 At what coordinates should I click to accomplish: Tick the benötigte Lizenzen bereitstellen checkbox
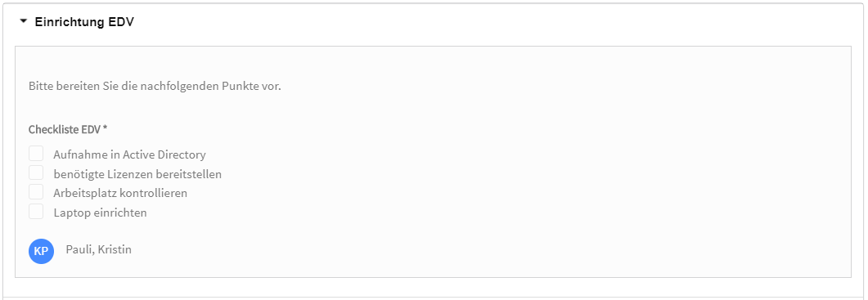[x=36, y=173]
